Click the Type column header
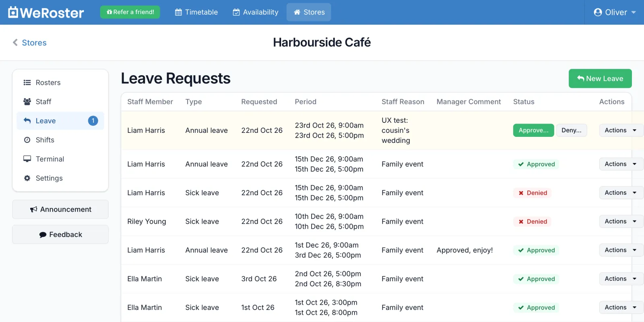The image size is (644, 322). click(x=194, y=102)
